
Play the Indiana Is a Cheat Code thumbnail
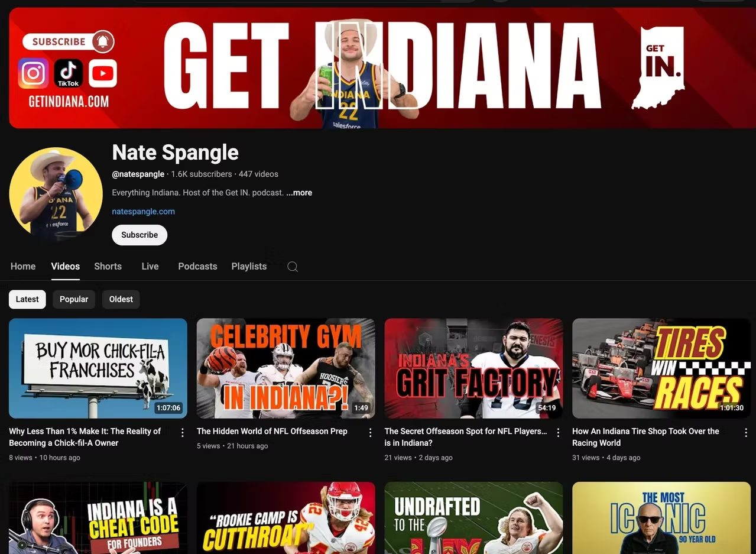point(98,518)
